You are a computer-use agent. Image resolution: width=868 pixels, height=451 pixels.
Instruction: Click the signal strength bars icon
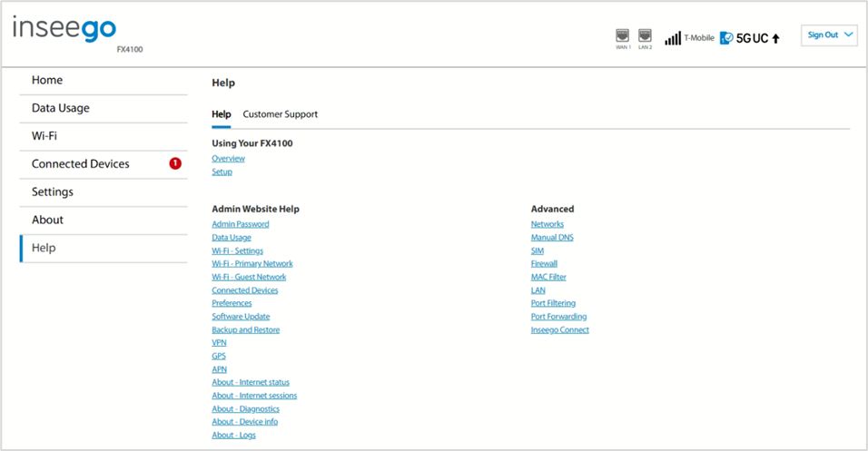tap(673, 38)
